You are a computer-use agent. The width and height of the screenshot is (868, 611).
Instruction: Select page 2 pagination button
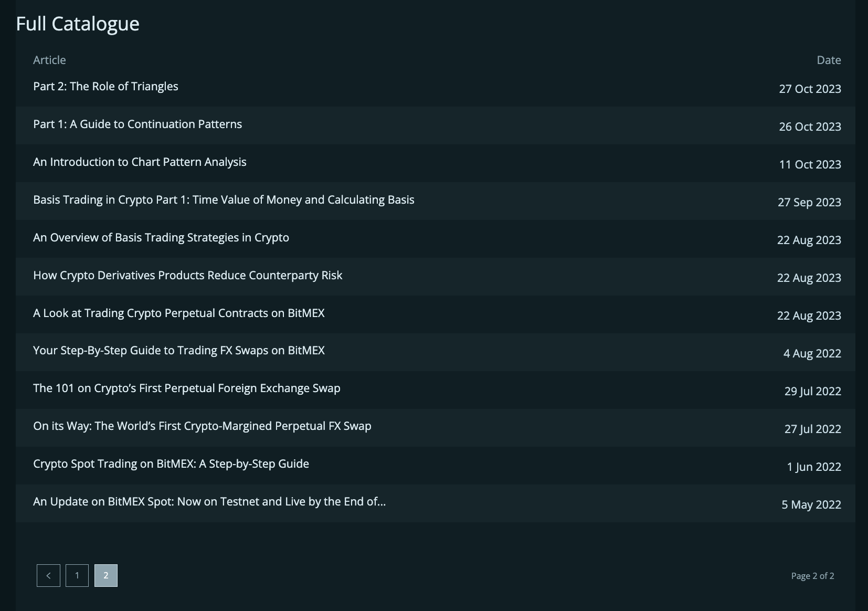106,575
